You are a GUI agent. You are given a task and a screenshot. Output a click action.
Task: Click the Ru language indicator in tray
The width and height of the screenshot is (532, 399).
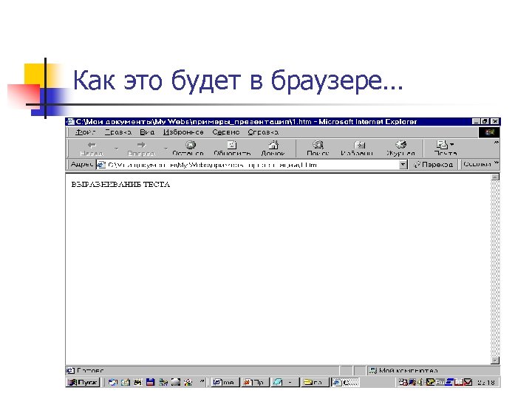pos(440,383)
